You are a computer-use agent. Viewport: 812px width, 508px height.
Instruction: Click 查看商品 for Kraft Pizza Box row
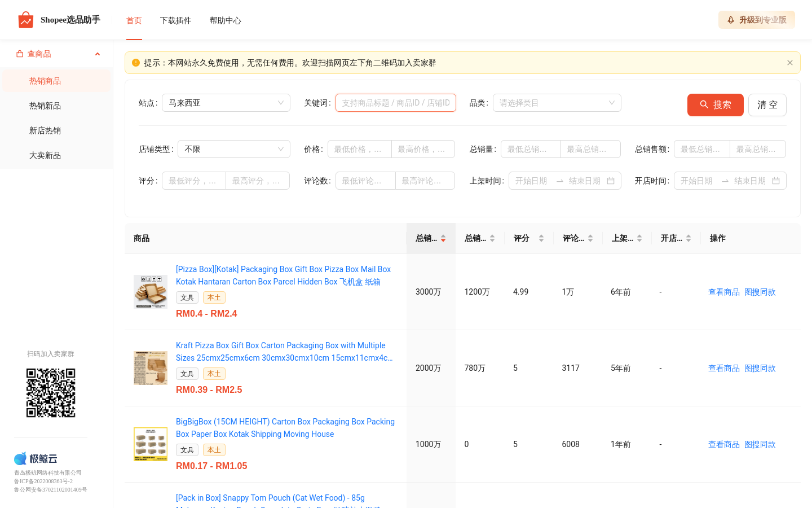click(x=724, y=368)
